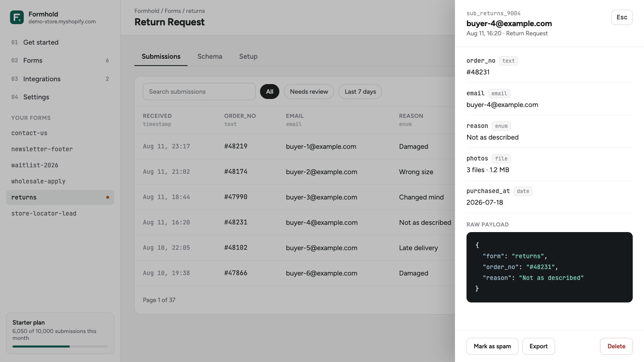Click the sub_returns_9004 submission ID

pyautogui.click(x=493, y=13)
